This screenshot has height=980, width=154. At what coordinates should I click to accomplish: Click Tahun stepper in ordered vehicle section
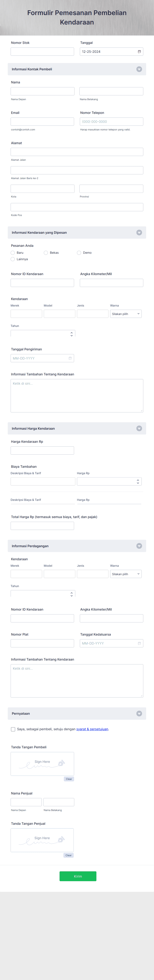(x=72, y=334)
